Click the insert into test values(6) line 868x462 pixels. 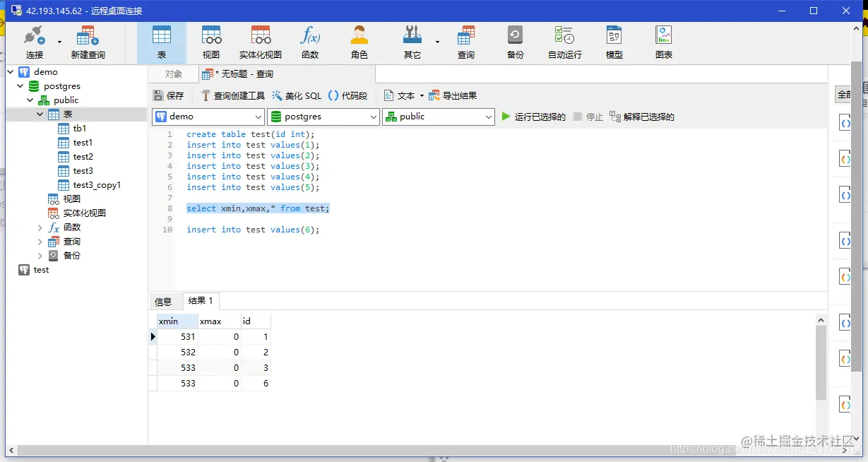[x=253, y=230]
